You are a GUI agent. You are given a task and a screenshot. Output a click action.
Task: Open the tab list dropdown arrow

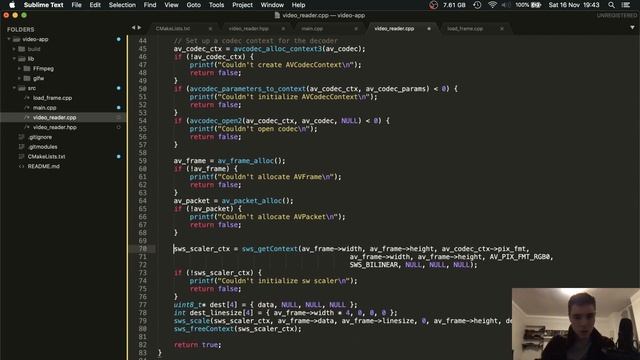tap(632, 28)
